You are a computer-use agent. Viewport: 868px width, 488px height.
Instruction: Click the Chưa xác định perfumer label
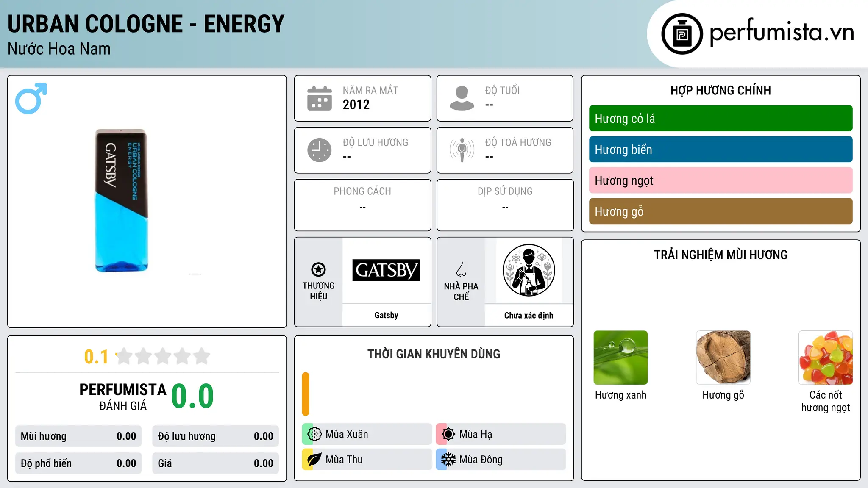click(529, 315)
